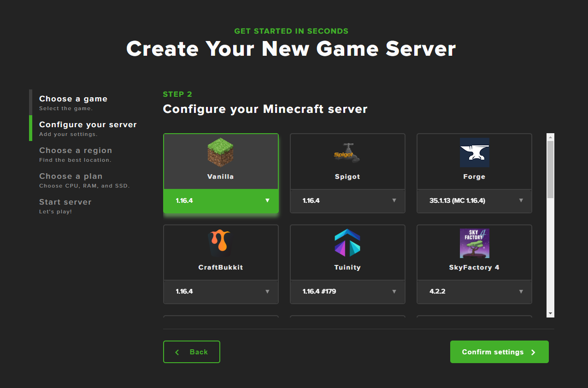Jump to the Choose a region step

click(x=76, y=154)
